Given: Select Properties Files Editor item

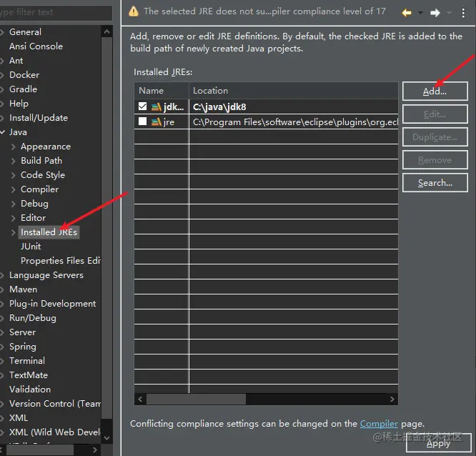Looking at the screenshot, I should (61, 260).
